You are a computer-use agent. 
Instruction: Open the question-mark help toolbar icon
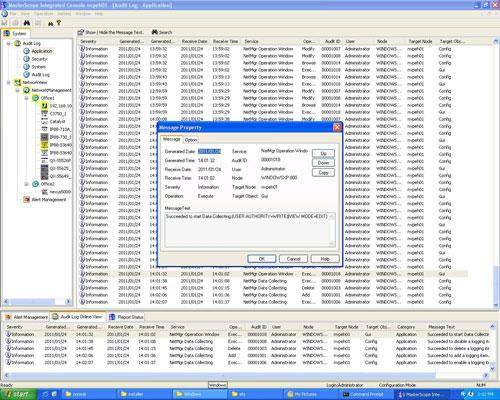[x=59, y=23]
